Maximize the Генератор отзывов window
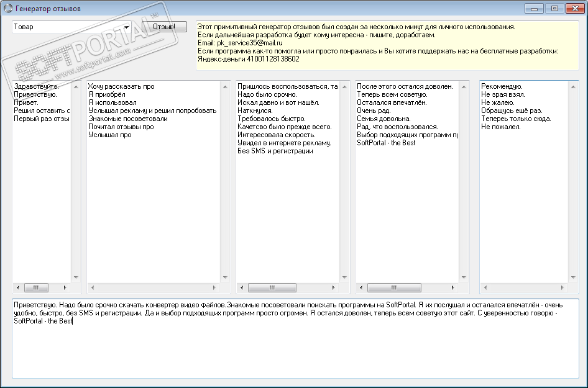 click(x=554, y=8)
